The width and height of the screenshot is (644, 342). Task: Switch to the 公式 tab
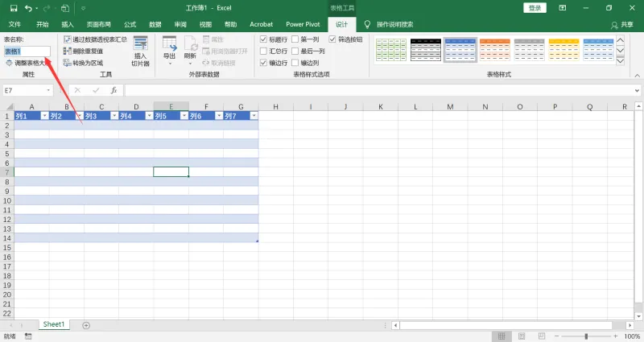pos(130,24)
